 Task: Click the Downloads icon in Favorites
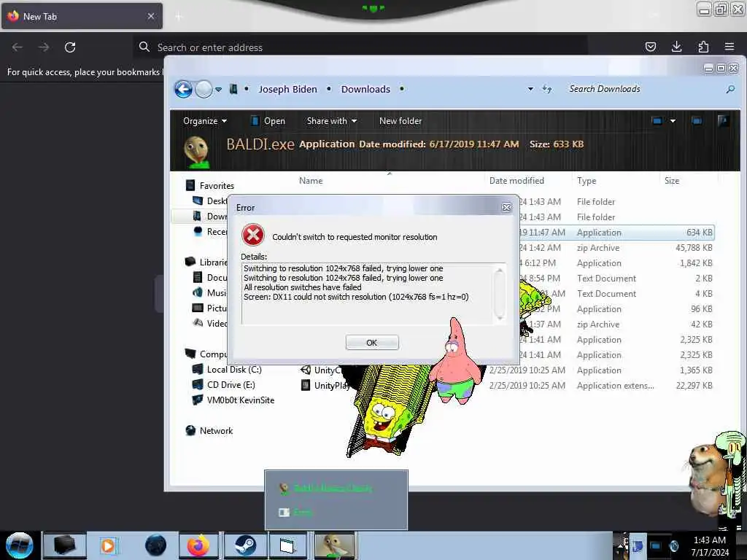[197, 216]
